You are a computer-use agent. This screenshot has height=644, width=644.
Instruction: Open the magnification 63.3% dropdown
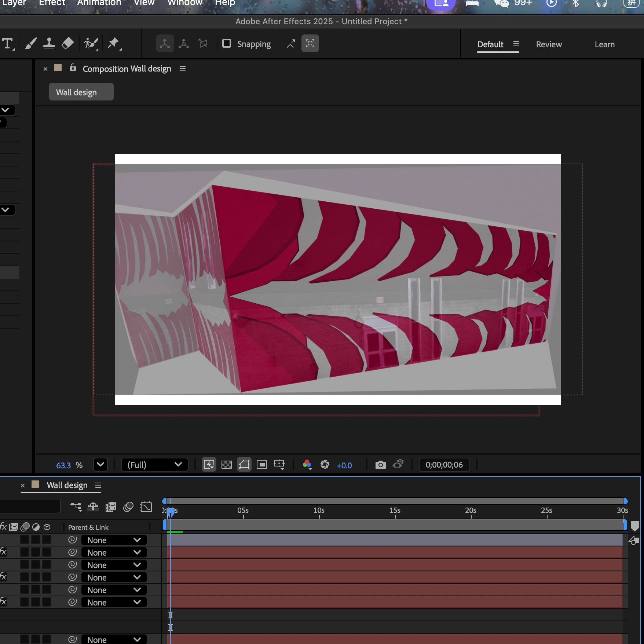pyautogui.click(x=100, y=465)
